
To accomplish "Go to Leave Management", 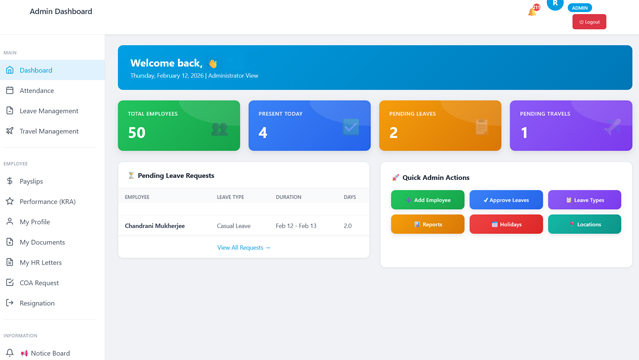I will tap(52, 111).
